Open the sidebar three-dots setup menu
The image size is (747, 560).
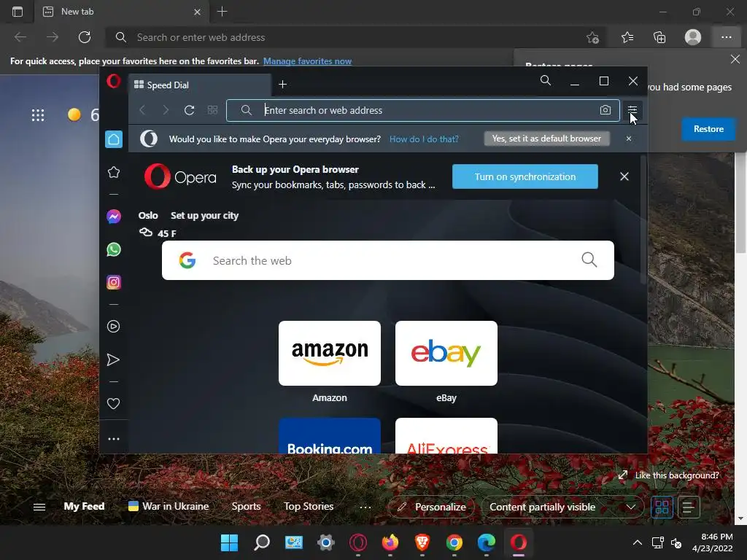(x=113, y=438)
